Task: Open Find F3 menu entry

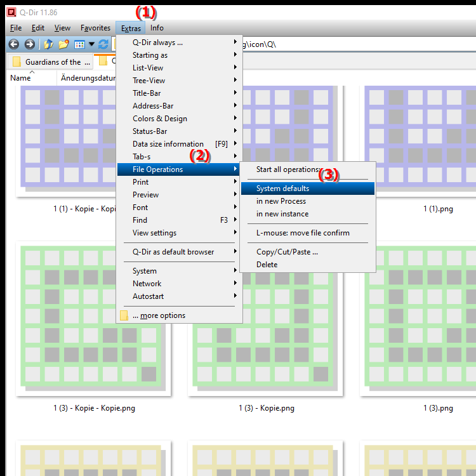Action: pyautogui.click(x=179, y=220)
